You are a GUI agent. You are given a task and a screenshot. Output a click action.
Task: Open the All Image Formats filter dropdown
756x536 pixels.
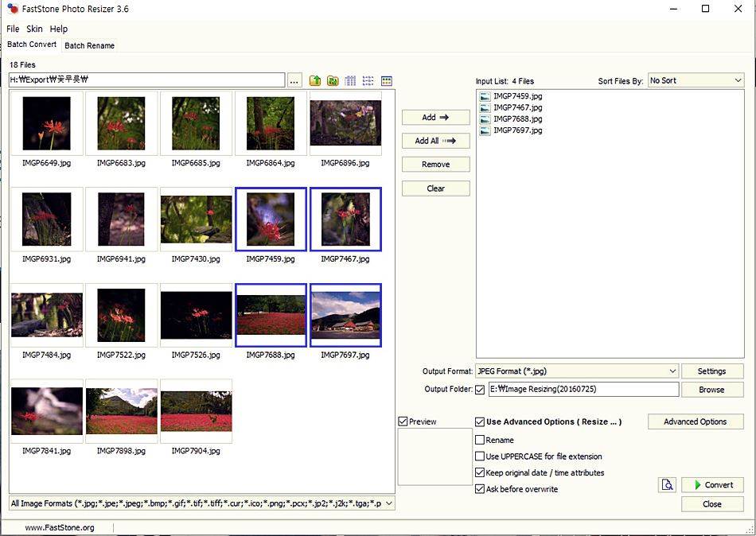point(201,503)
